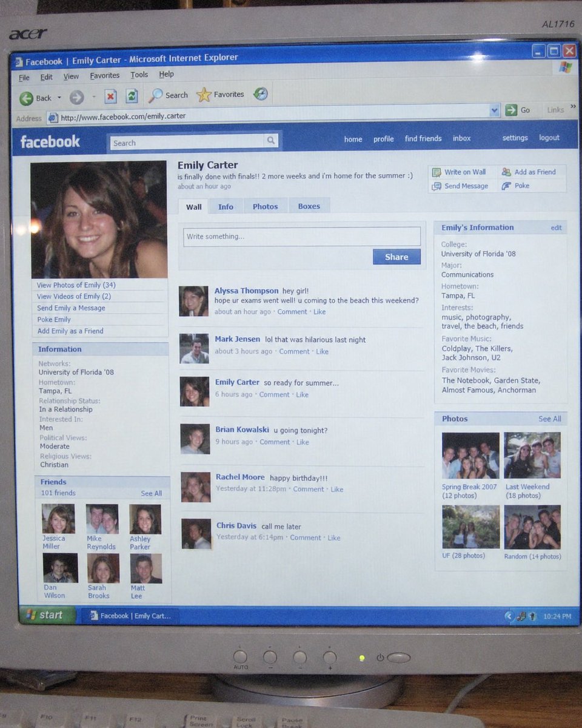Screen dimensions: 582x728
Task: Like Mark Jensen's wall post
Action: pyautogui.click(x=323, y=351)
